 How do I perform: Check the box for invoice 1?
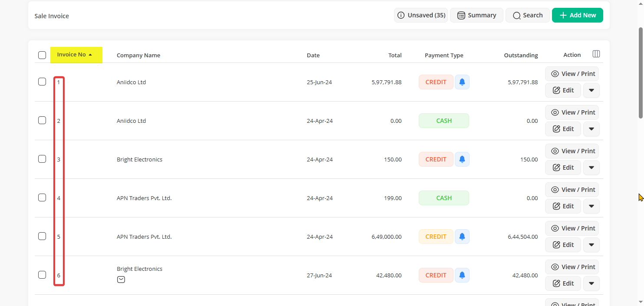click(x=42, y=82)
